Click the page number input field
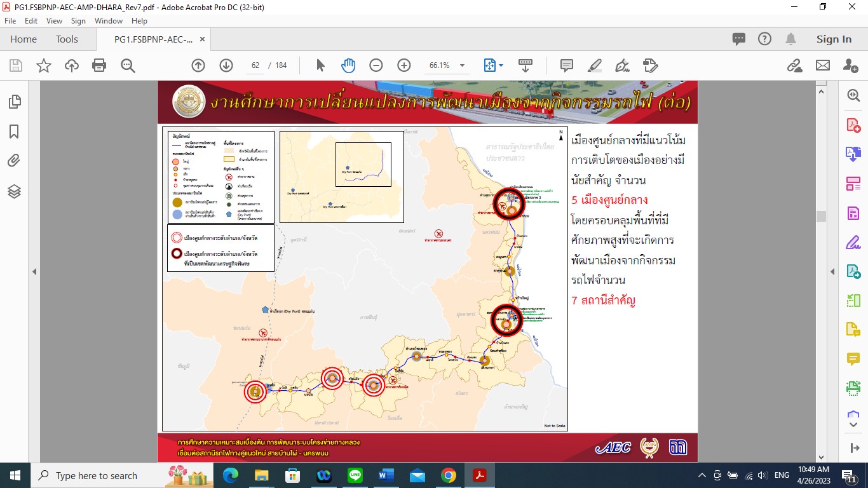The width and height of the screenshot is (868, 488). pyautogui.click(x=255, y=65)
